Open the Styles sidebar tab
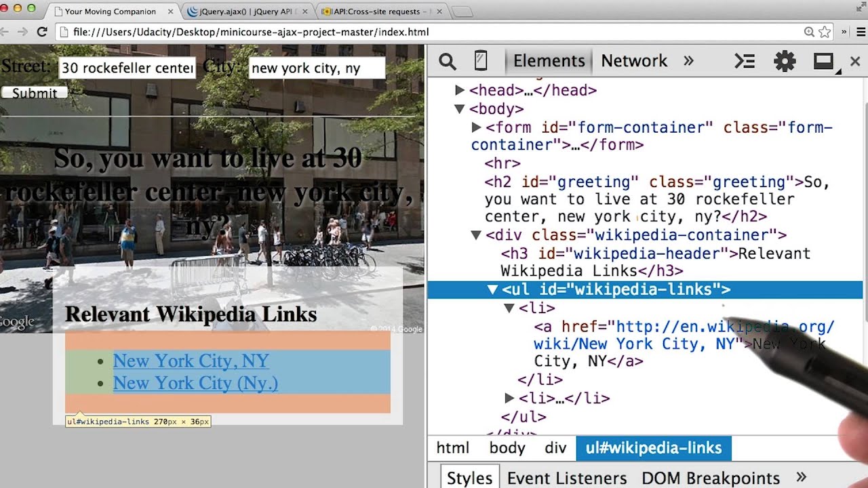868x488 pixels. (x=469, y=477)
